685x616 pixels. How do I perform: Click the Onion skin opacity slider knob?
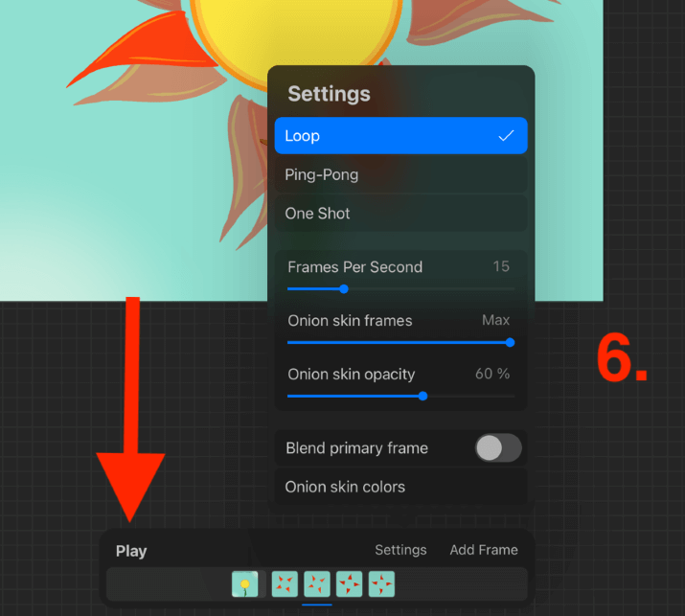pos(422,397)
